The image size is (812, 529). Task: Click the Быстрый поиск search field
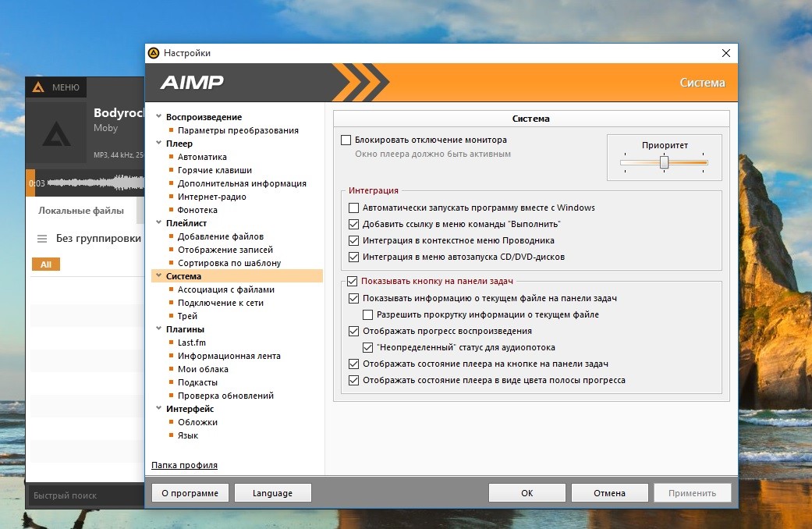tap(86, 495)
